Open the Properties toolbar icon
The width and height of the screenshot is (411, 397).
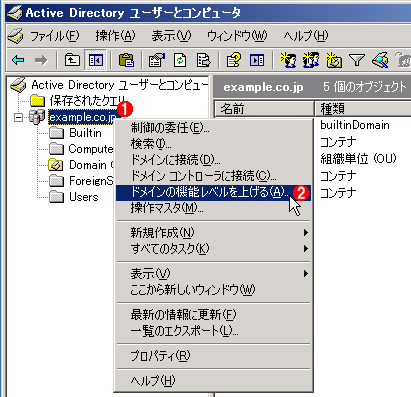click(x=157, y=60)
